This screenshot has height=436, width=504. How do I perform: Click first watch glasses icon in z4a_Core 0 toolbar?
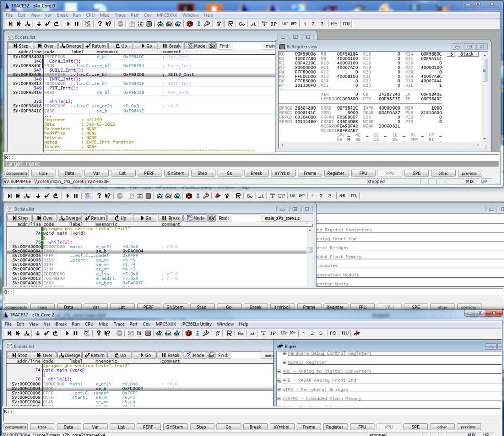point(161,24)
